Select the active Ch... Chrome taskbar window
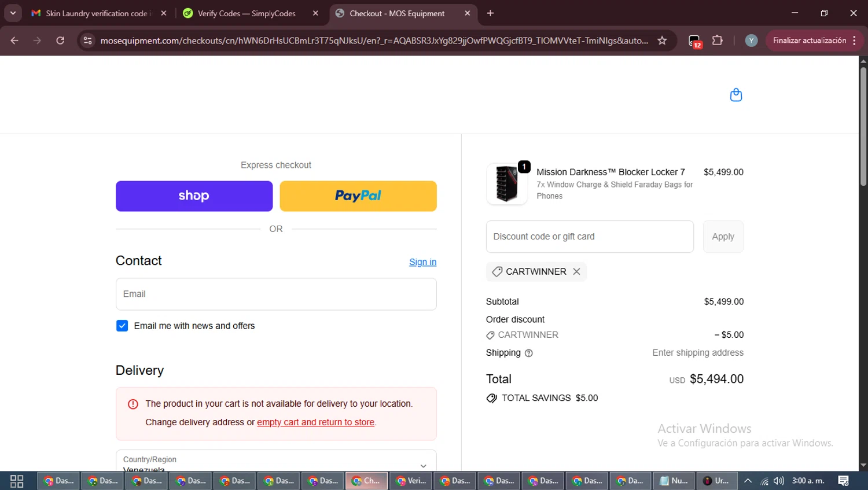 pyautogui.click(x=367, y=481)
